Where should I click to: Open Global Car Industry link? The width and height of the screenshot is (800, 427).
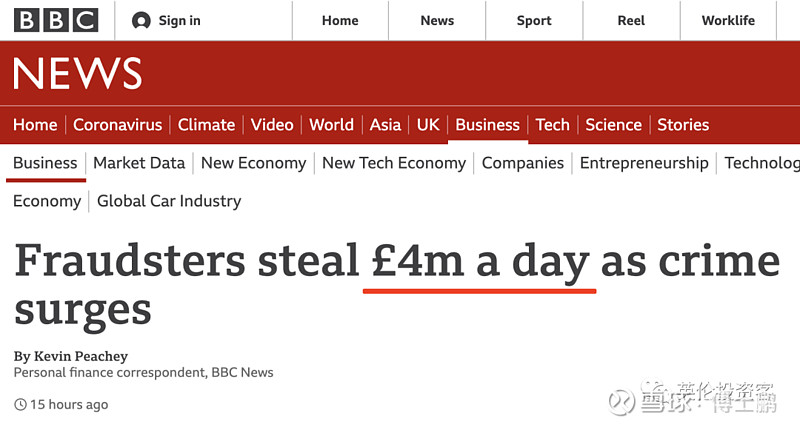click(169, 201)
